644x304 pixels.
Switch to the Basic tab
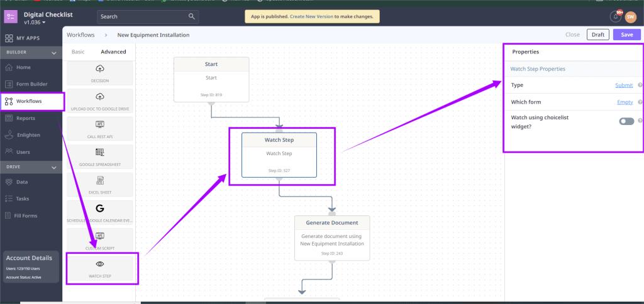click(78, 52)
